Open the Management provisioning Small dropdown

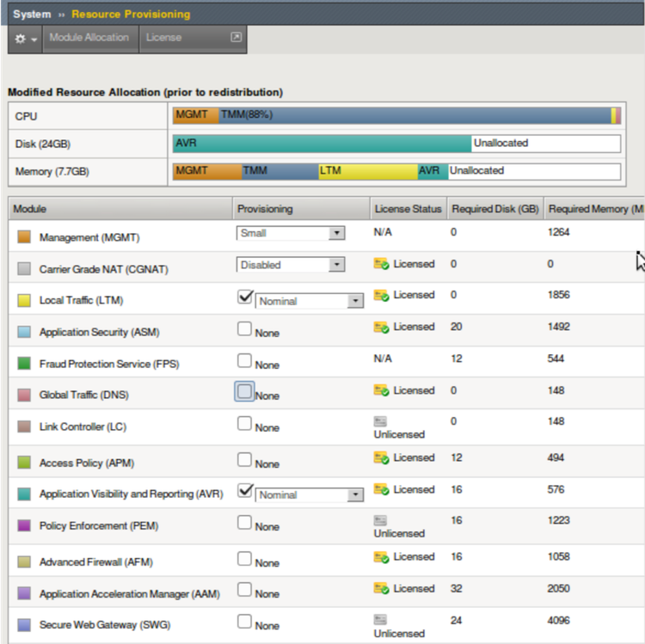point(290,233)
